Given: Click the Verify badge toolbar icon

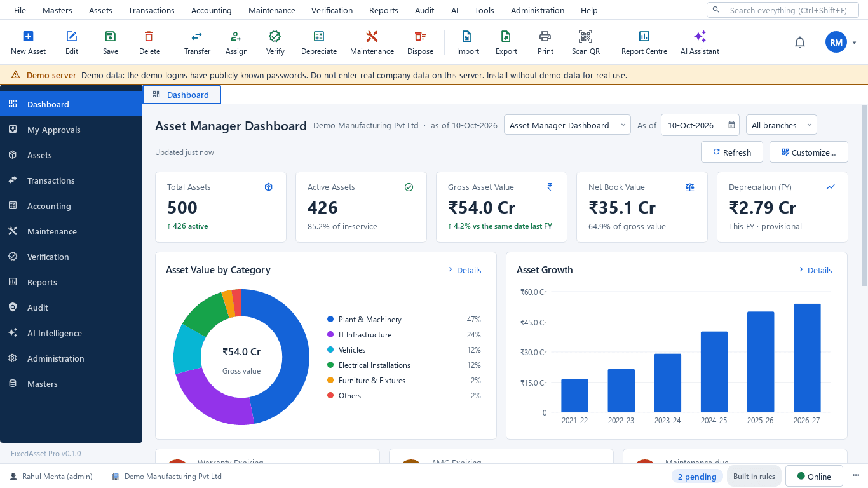Looking at the screenshot, I should (x=275, y=36).
